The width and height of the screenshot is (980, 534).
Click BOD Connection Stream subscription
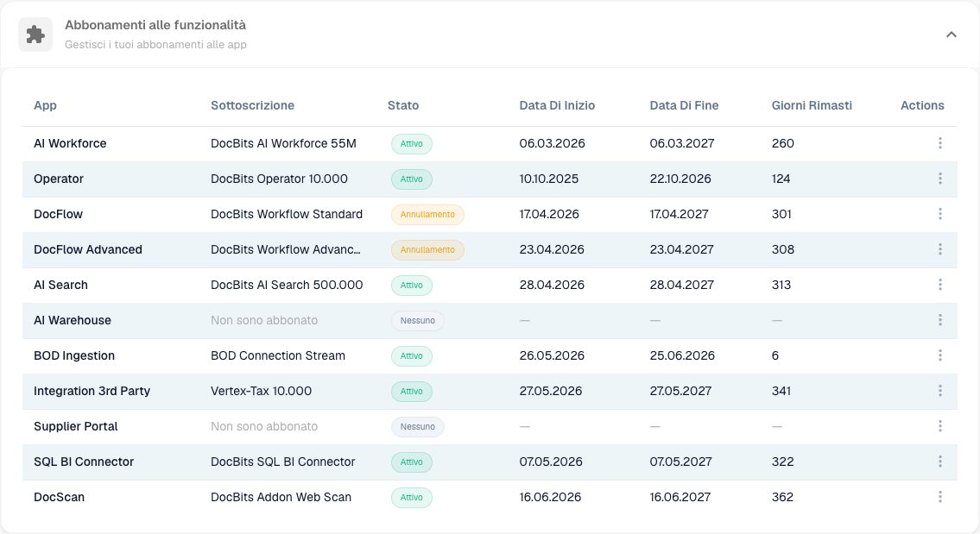277,355
